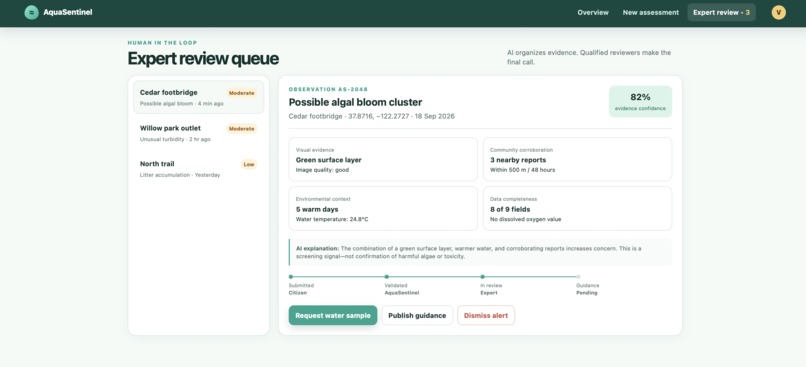Screen dimensions: 806x367
Task: Select the Cedar footbridge queue item
Action: pyautogui.click(x=198, y=97)
